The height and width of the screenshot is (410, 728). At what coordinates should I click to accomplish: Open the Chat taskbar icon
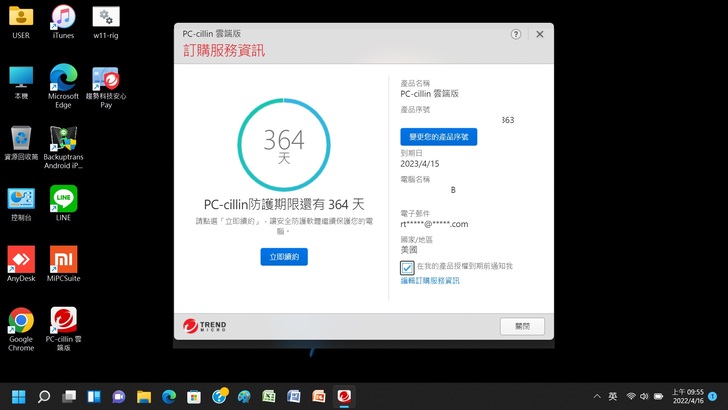(x=119, y=397)
